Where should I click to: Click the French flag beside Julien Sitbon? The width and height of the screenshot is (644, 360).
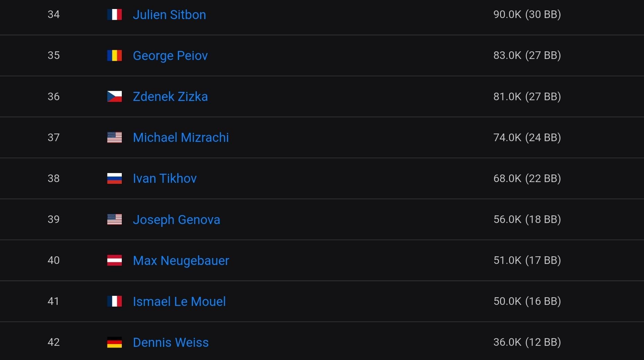(115, 15)
